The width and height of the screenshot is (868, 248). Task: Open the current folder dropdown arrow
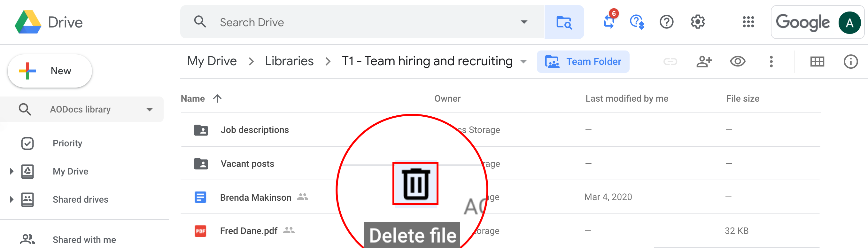click(x=523, y=62)
